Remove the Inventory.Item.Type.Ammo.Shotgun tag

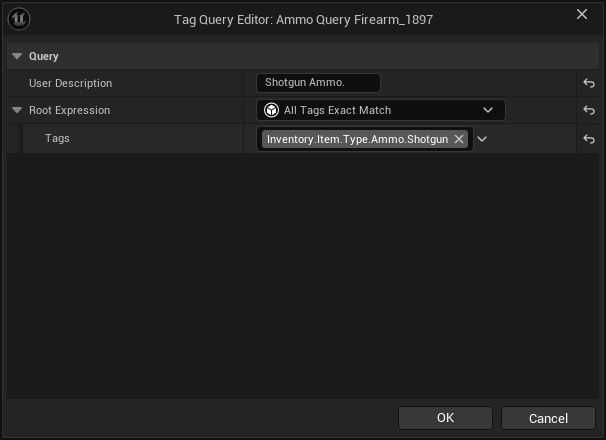(459, 139)
